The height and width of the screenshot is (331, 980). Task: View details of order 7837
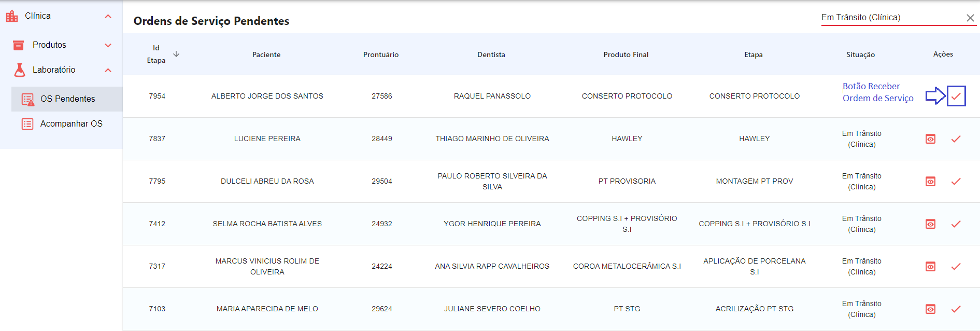pos(931,139)
